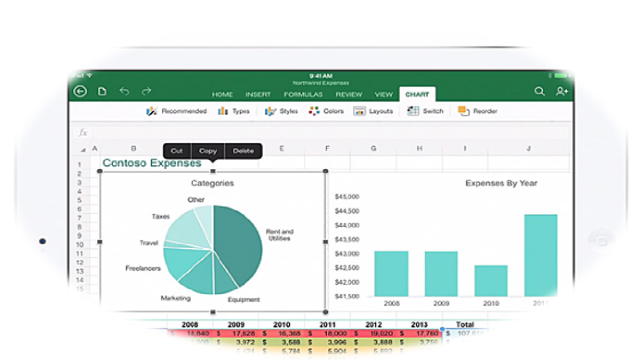Screen dimensions: 644x362
Task: Click into the formula bar field
Action: pyautogui.click(x=330, y=132)
